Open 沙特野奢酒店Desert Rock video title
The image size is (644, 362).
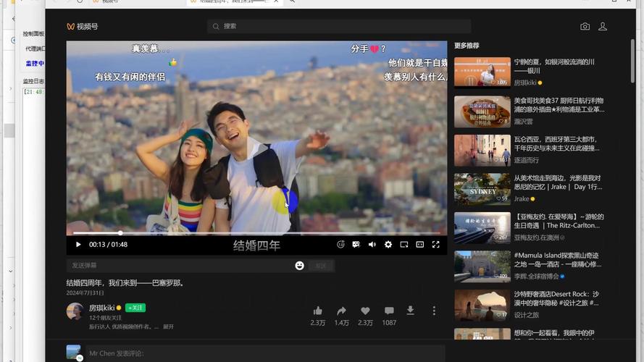point(556,298)
